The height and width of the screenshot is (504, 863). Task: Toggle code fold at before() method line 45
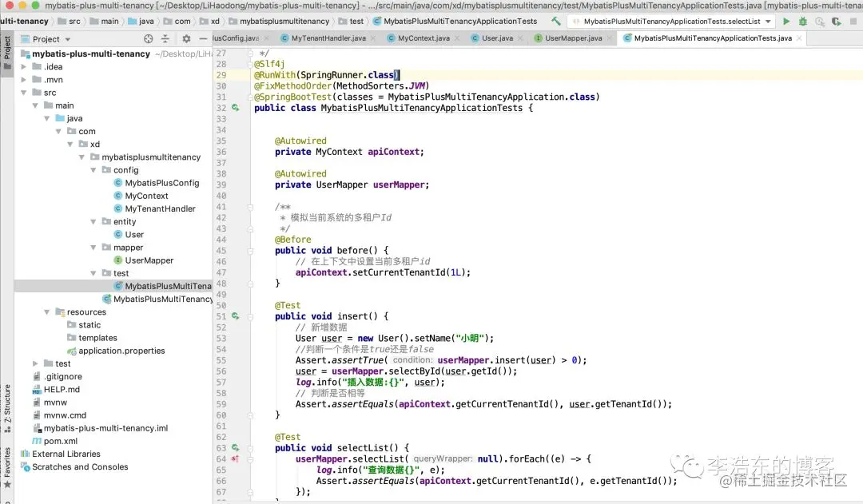(x=250, y=251)
